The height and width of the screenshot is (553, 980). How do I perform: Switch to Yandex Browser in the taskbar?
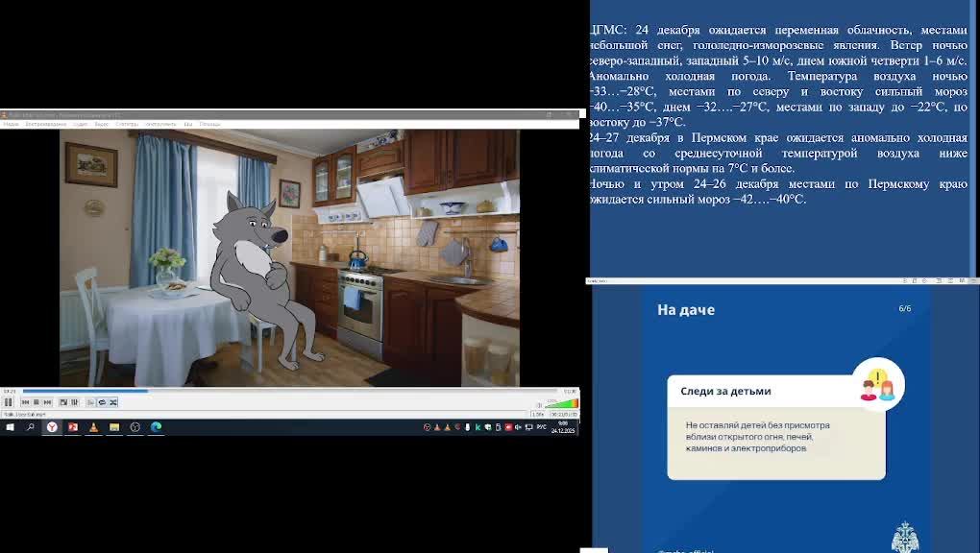coord(52,427)
